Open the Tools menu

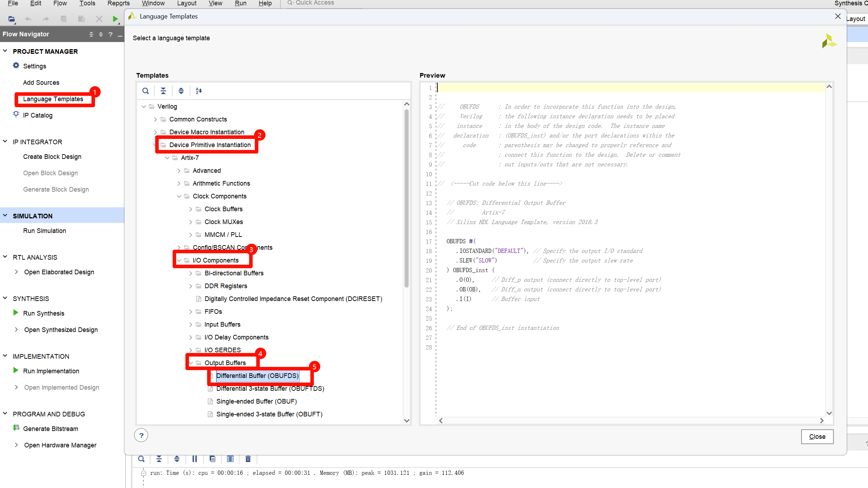87,3
